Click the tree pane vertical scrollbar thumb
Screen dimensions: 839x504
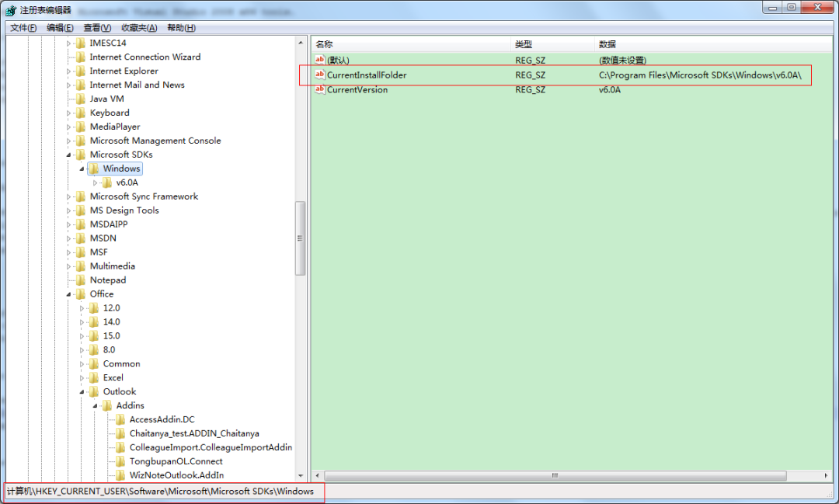pyautogui.click(x=300, y=238)
